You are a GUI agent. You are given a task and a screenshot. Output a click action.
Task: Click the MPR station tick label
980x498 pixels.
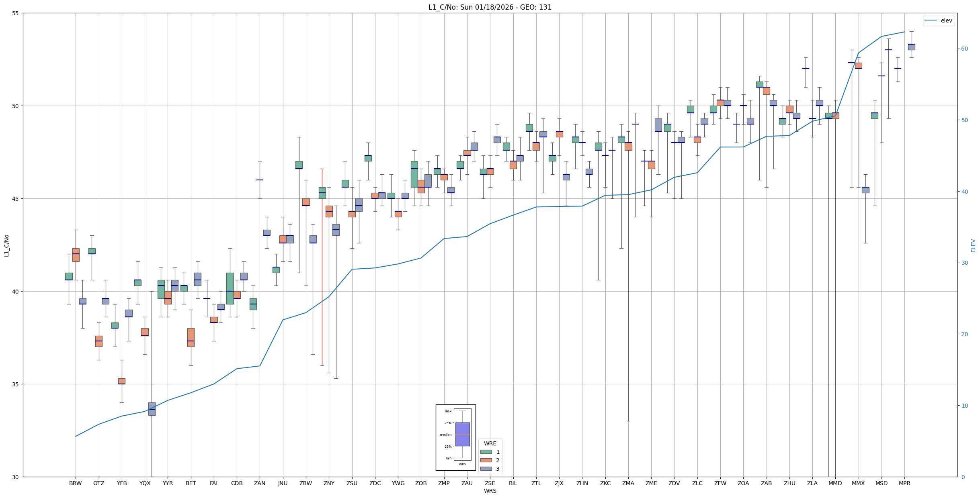904,483
